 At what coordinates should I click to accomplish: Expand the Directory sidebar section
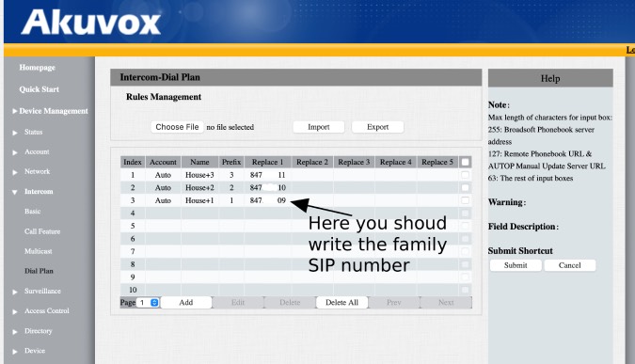point(38,331)
